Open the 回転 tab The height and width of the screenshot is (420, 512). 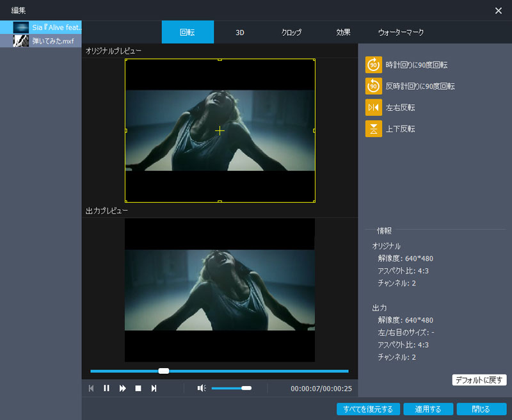(188, 32)
